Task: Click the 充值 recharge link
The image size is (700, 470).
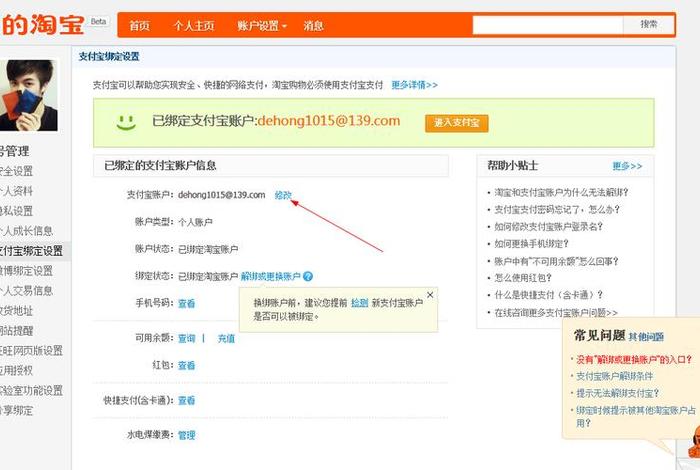Action: pos(226,338)
